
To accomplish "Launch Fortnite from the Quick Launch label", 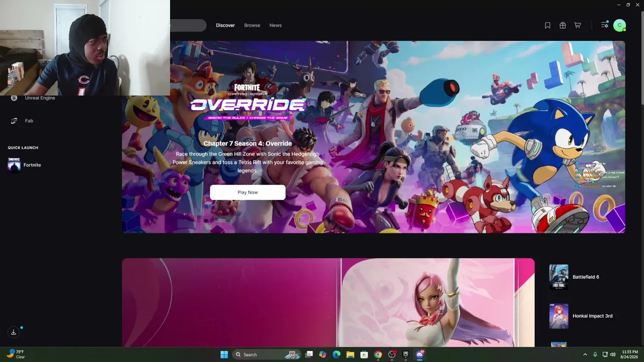I will pos(32,165).
